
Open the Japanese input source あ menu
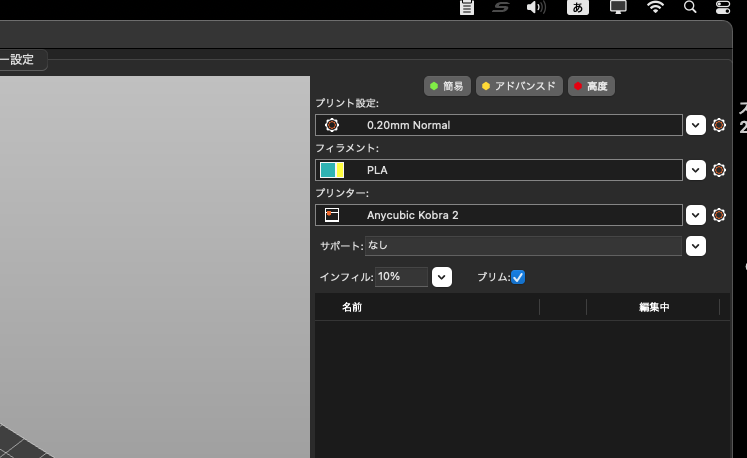(x=577, y=7)
